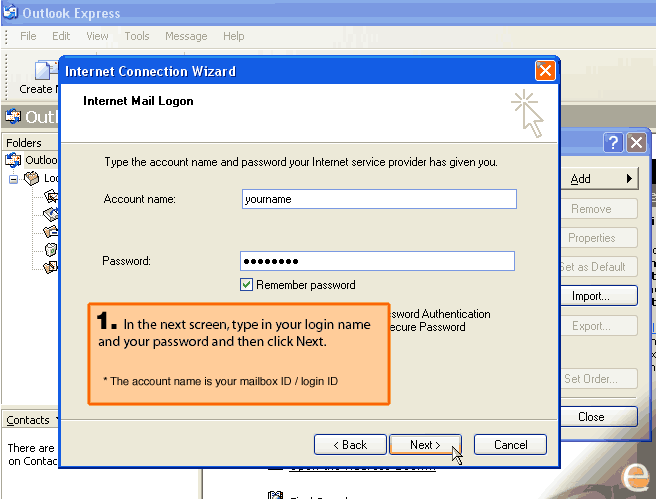Click Close in the accounts dialog
This screenshot has height=500, width=657.
599,417
